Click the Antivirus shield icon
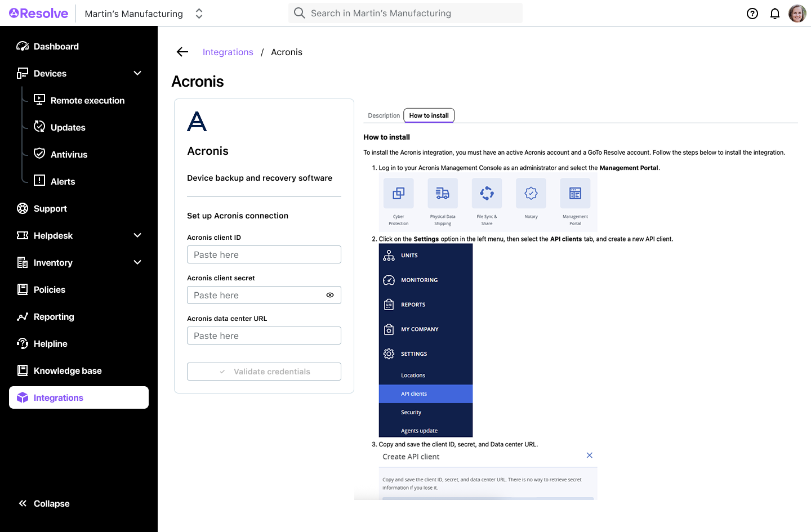811x532 pixels. tap(39, 153)
